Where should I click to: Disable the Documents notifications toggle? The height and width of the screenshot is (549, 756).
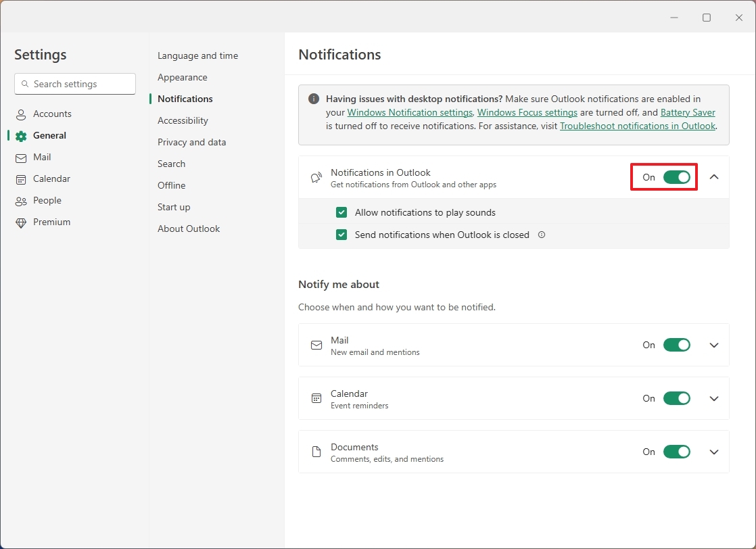coord(676,452)
